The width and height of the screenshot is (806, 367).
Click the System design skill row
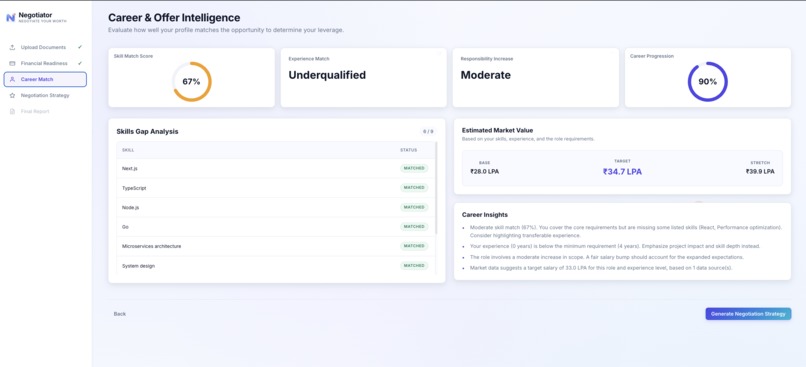pos(276,266)
